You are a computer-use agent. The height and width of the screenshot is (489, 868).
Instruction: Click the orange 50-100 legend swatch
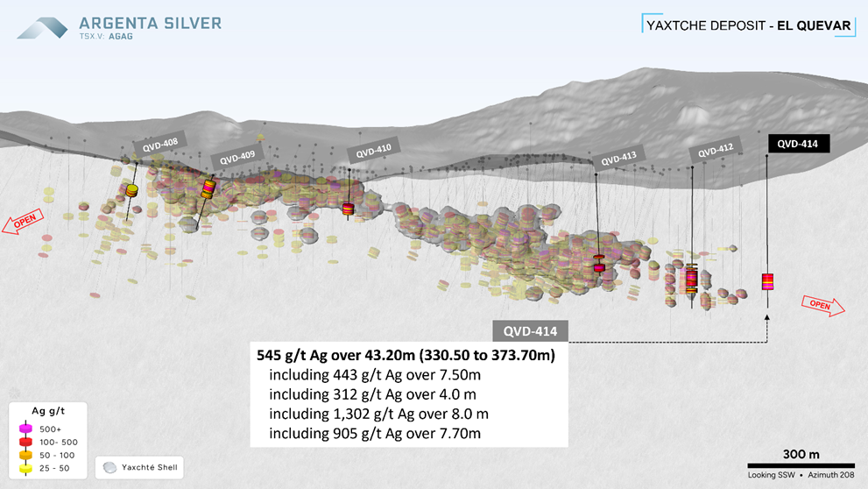(x=25, y=455)
